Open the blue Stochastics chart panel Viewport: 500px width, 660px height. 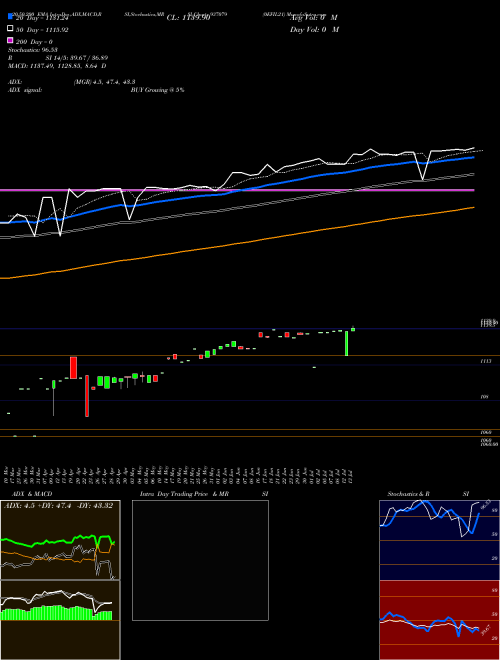[x=439, y=540]
